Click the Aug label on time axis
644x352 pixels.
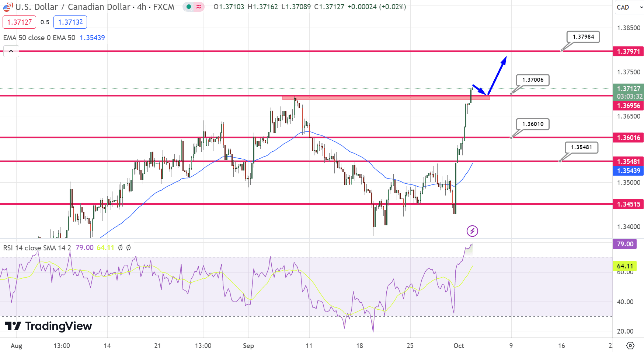coord(16,346)
